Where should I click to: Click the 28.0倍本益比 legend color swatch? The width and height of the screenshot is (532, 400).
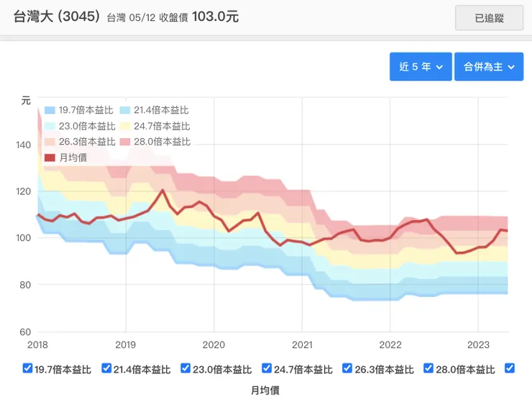pyautogui.click(x=125, y=142)
